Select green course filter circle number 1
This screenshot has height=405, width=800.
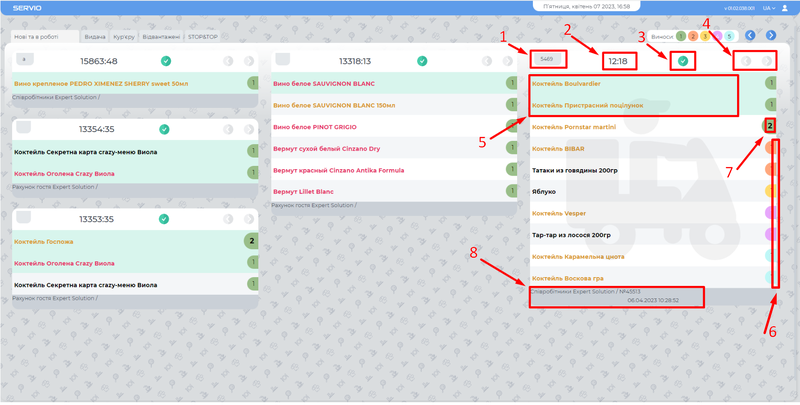pos(681,36)
